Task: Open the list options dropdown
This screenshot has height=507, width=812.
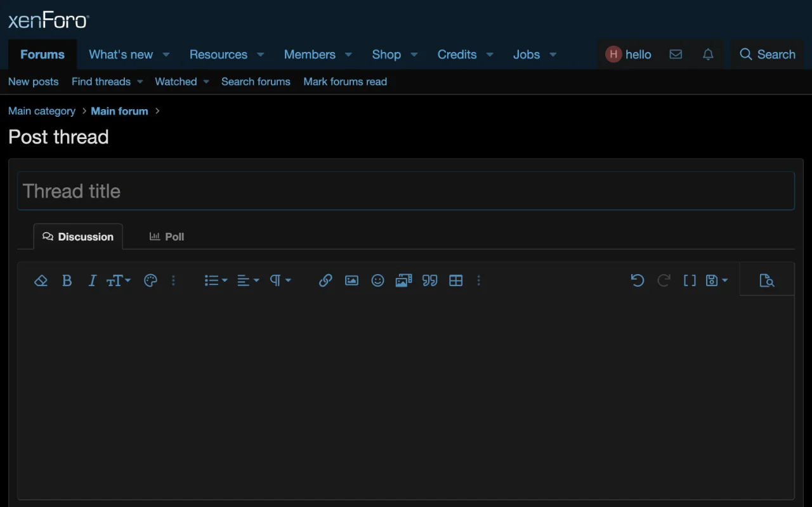Action: coord(216,280)
